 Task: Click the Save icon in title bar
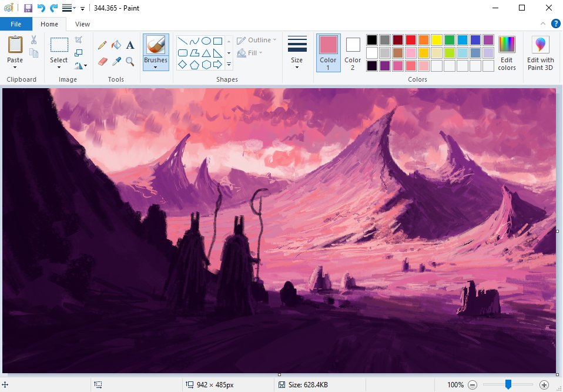[28, 8]
